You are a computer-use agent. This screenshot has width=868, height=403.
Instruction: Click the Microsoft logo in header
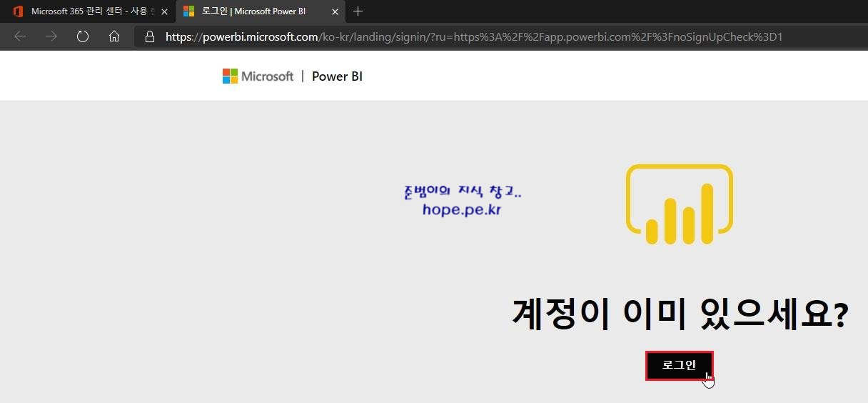[258, 76]
